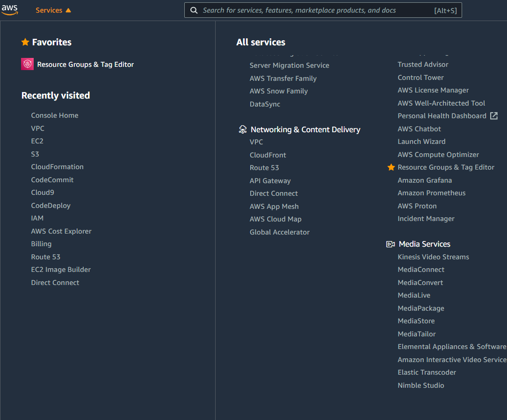
Task: Click the external-link icon beside Personal Health Dashboard
Action: [494, 115]
